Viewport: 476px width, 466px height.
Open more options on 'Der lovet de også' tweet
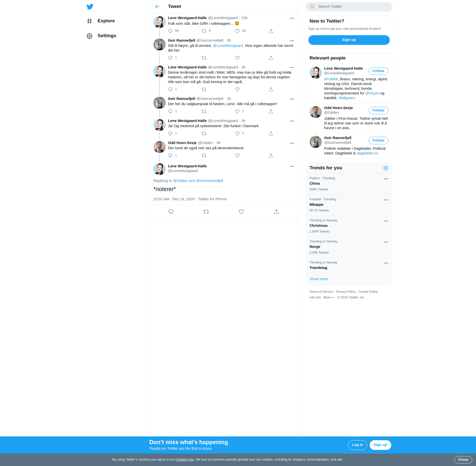pos(292,143)
